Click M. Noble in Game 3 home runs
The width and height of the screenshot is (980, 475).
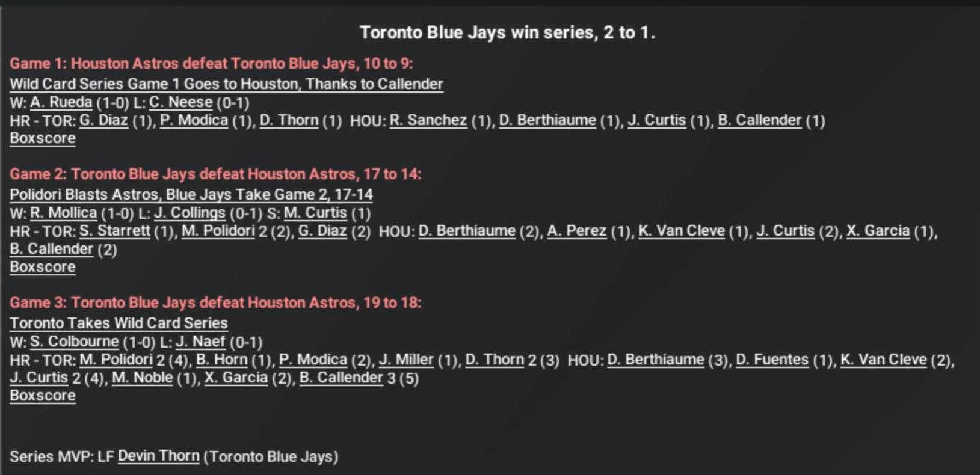[143, 378]
